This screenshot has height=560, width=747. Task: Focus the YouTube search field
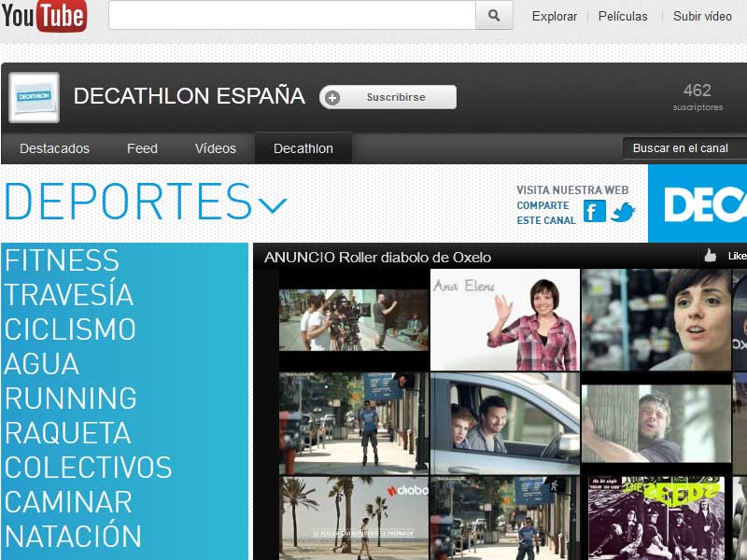click(x=292, y=15)
